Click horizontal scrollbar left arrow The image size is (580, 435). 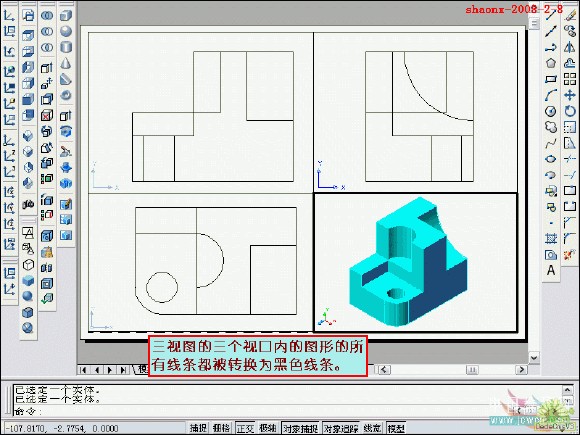[x=384, y=370]
